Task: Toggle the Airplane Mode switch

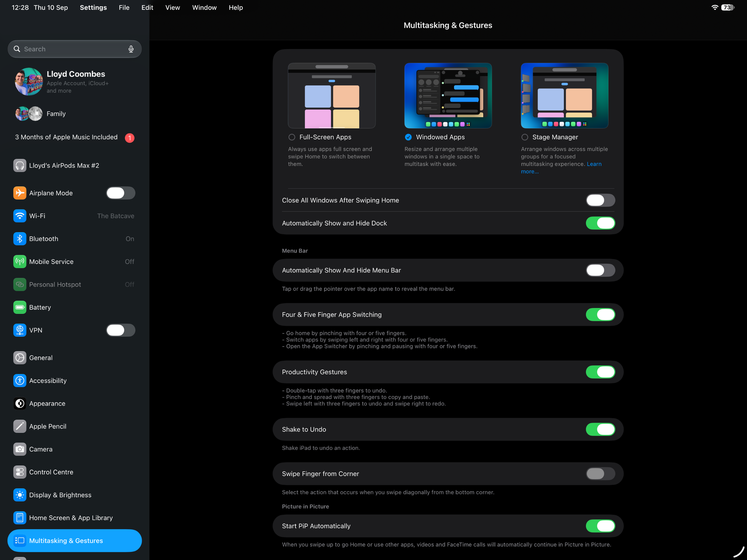Action: click(x=121, y=193)
